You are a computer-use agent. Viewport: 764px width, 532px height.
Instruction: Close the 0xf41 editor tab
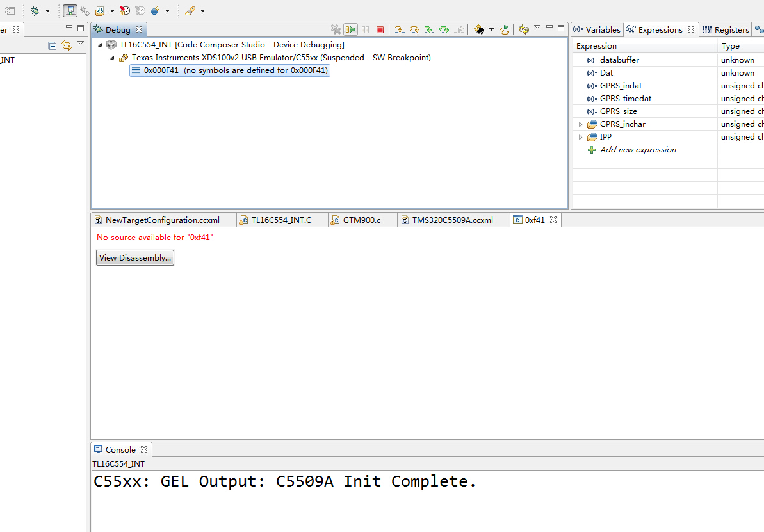coord(553,220)
